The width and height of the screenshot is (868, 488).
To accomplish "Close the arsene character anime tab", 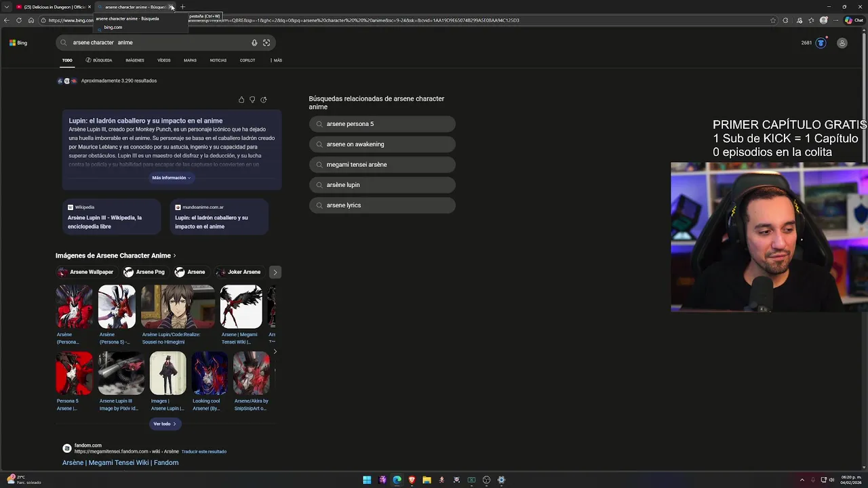I will point(172,7).
